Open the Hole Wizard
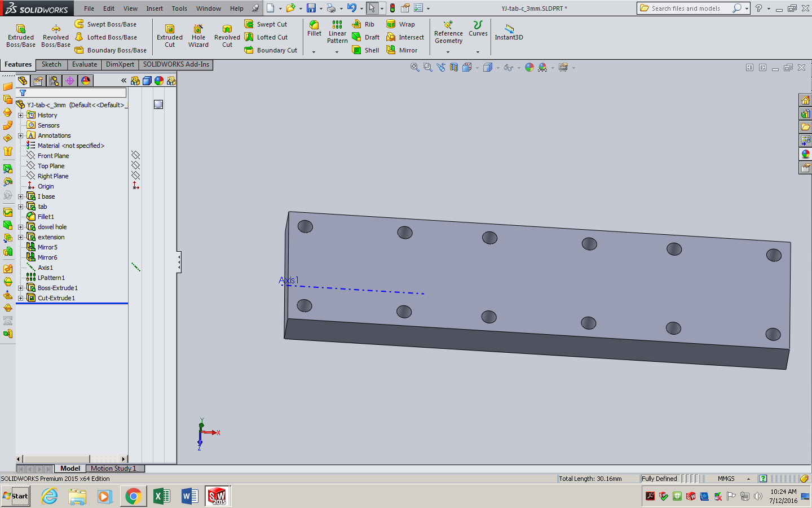The image size is (812, 508). pyautogui.click(x=198, y=36)
